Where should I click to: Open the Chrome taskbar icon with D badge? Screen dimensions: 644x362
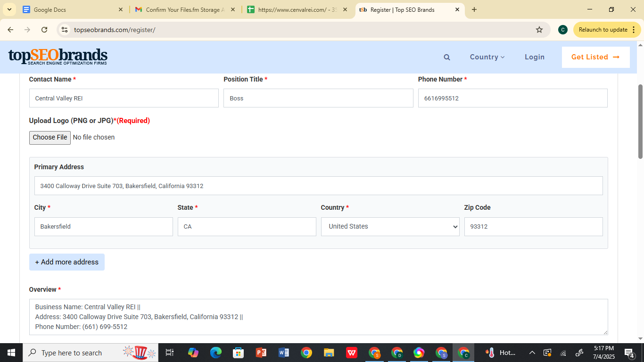(397, 353)
